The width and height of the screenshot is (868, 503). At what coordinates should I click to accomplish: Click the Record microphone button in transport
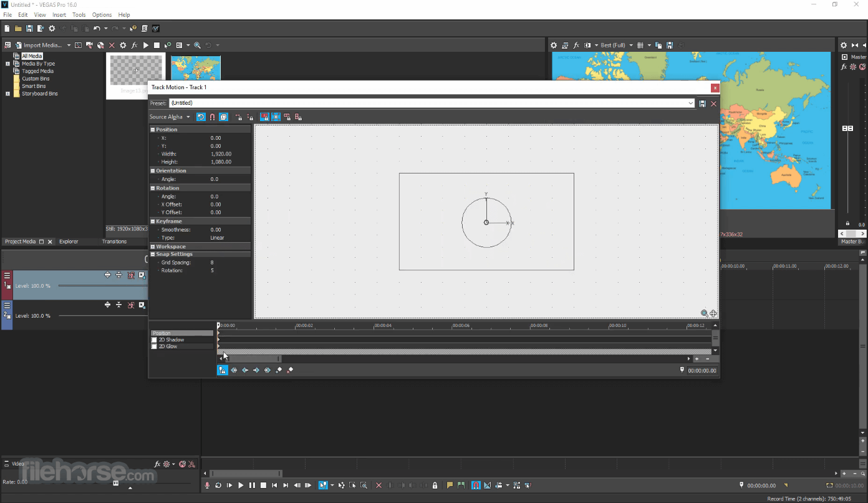pyautogui.click(x=208, y=485)
